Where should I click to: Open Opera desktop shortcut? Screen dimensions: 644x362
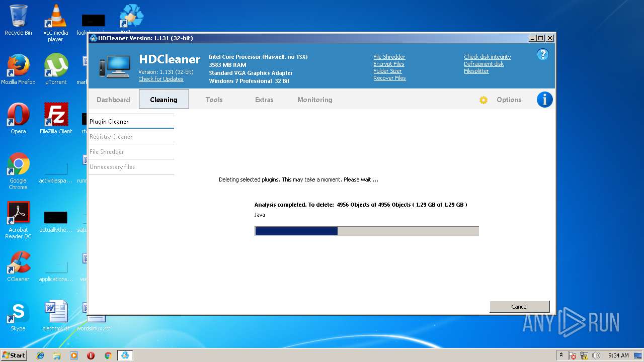point(18,119)
